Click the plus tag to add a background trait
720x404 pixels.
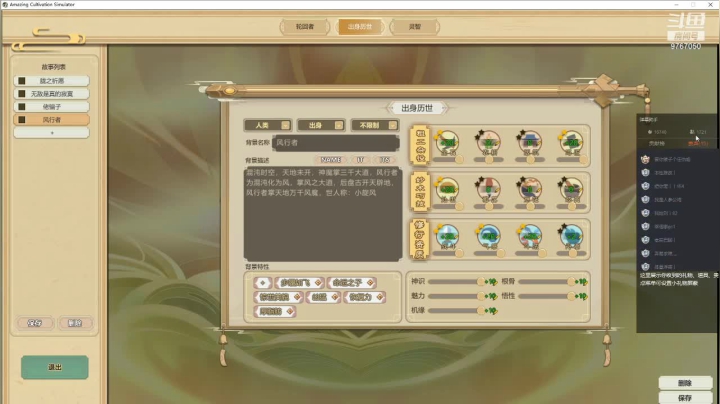coord(263,283)
